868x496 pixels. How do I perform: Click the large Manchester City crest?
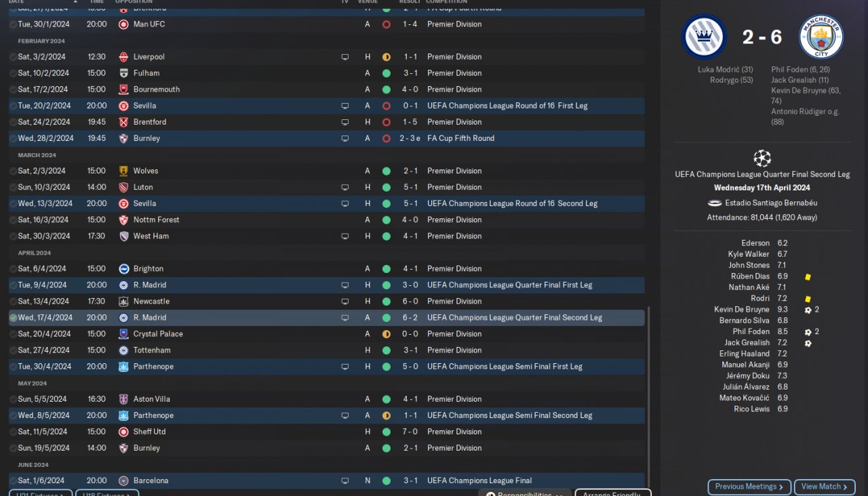click(x=821, y=37)
